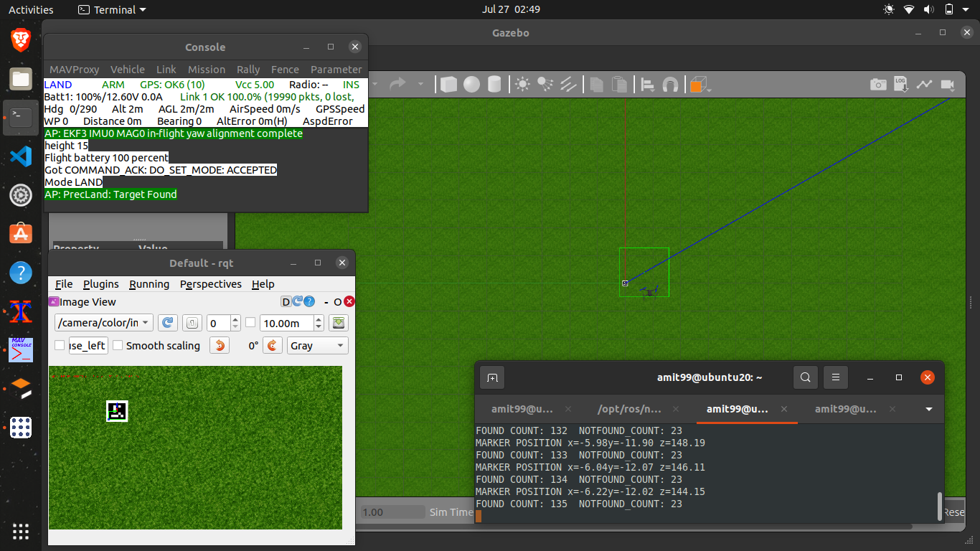Open the /camera/color topic dropdown
The image size is (980, 551).
click(x=104, y=324)
